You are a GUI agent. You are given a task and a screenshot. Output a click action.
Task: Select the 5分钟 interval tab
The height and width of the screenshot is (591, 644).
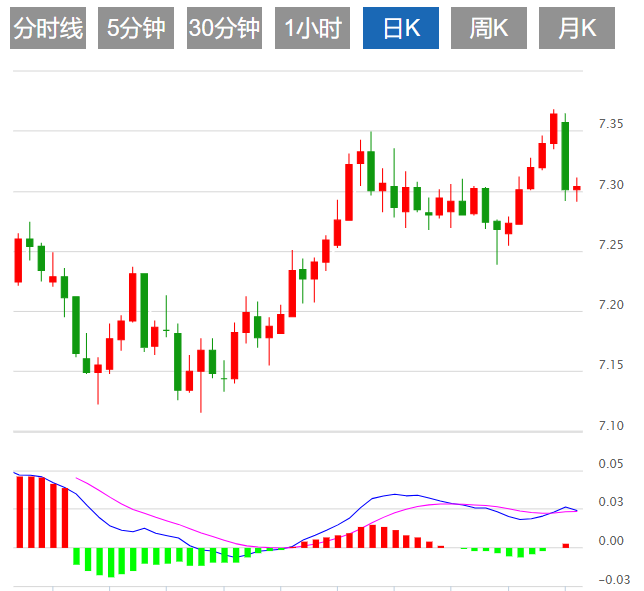click(x=136, y=28)
